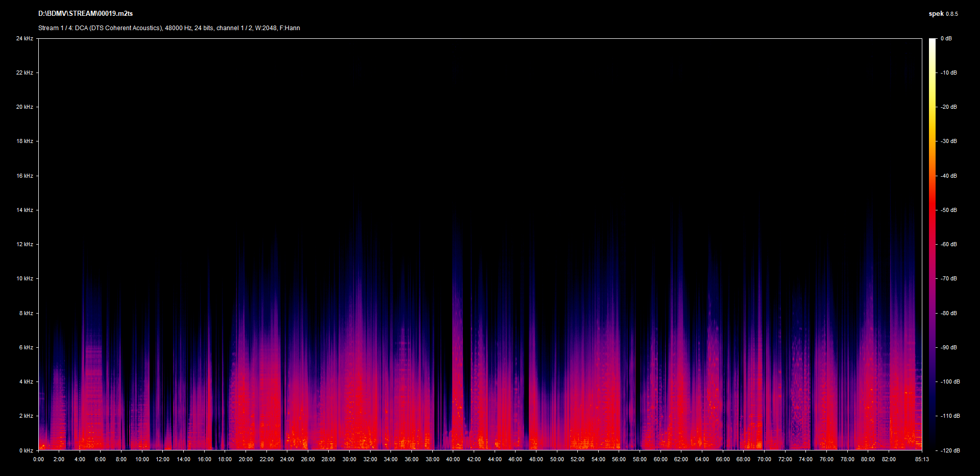Click the file path title 00019.m2ts
The height and width of the screenshot is (476, 980).
pyautogui.click(x=85, y=14)
